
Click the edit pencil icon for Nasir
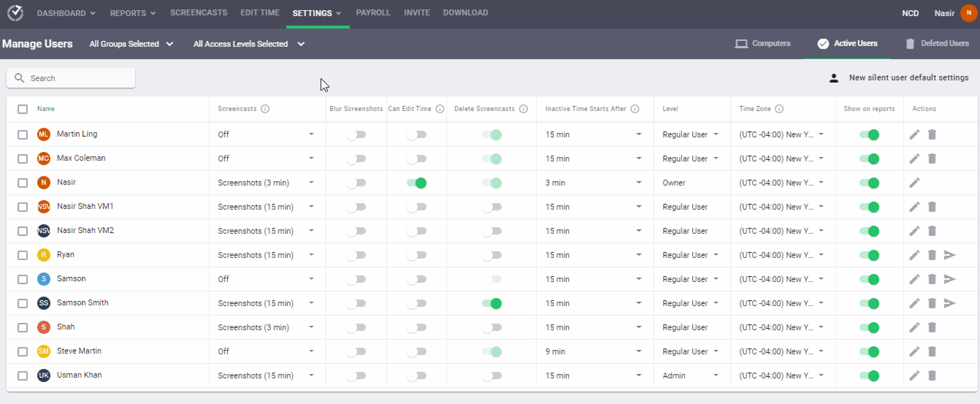(x=914, y=183)
